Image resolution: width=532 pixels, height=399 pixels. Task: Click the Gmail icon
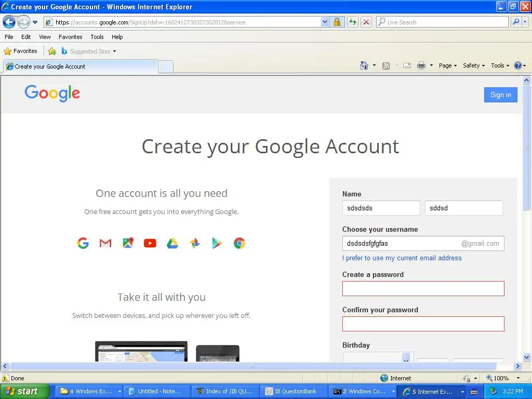(x=105, y=243)
